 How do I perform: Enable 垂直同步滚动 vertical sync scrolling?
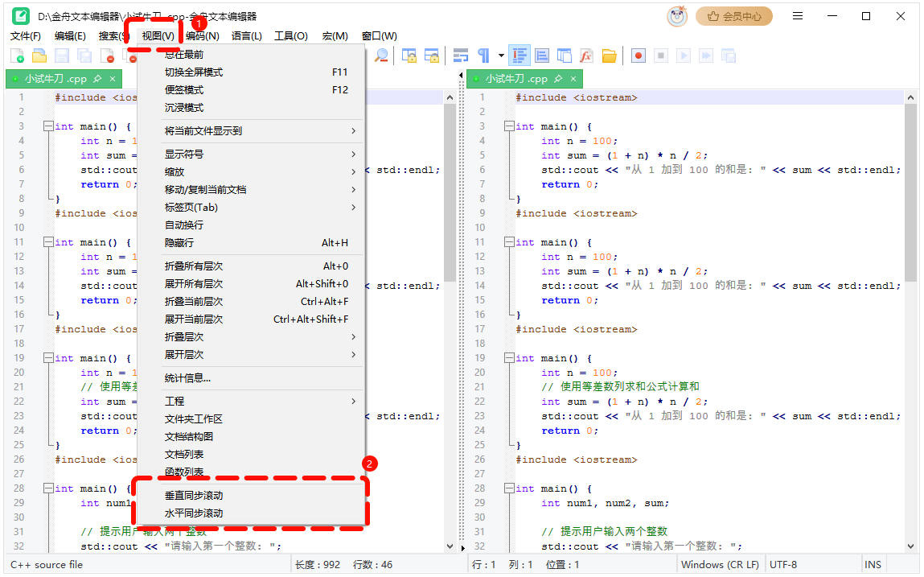pos(252,496)
